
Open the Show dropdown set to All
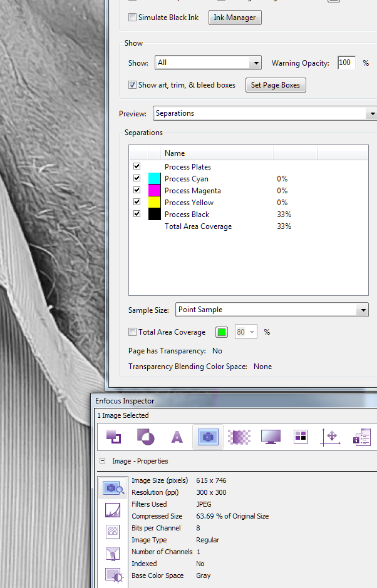[208, 63]
